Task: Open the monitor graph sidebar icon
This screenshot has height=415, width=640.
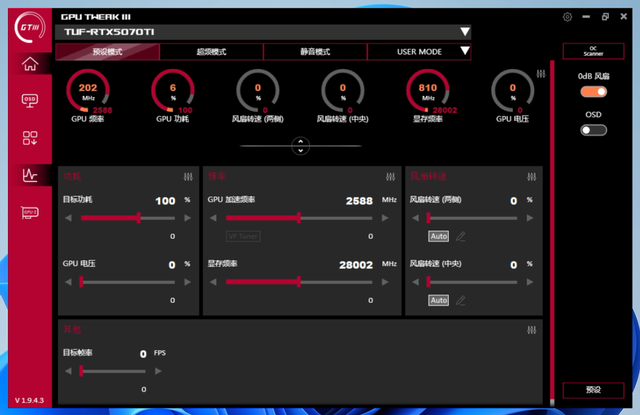Action: (x=30, y=175)
